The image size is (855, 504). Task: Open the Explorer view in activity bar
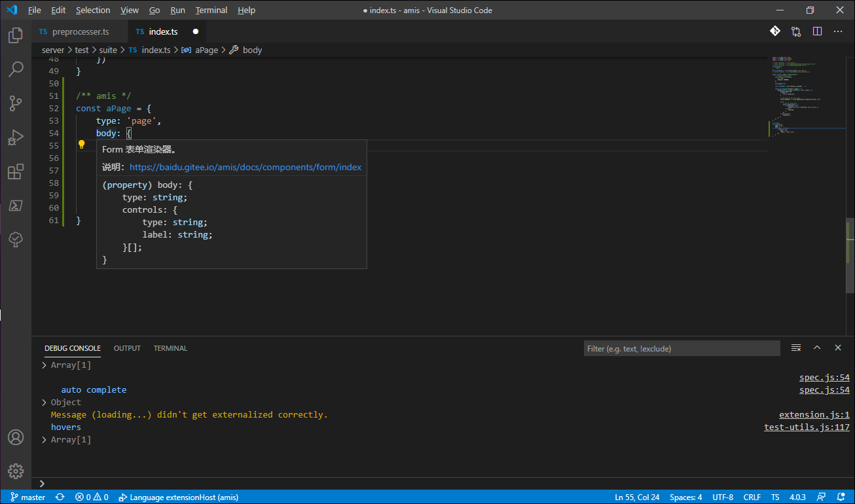16,35
